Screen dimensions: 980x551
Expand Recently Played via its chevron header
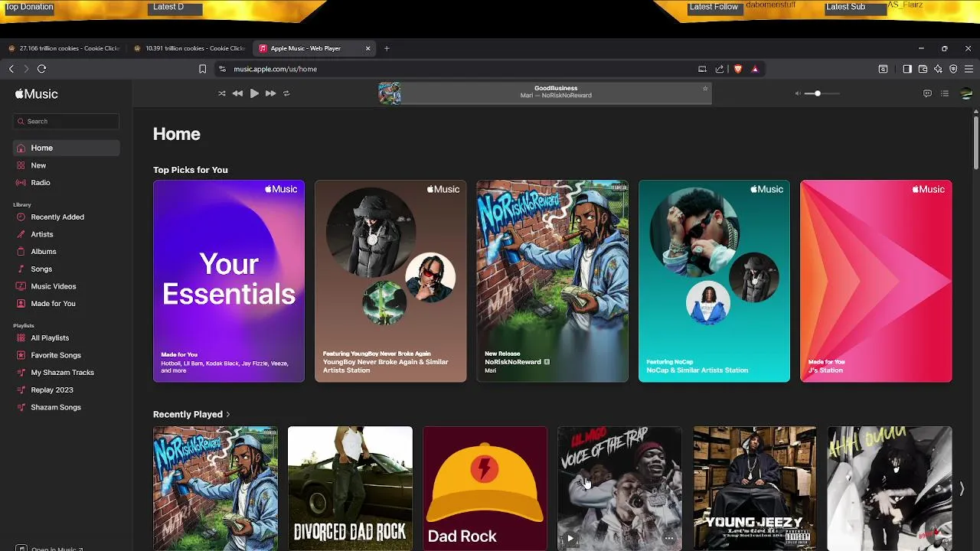coord(191,414)
